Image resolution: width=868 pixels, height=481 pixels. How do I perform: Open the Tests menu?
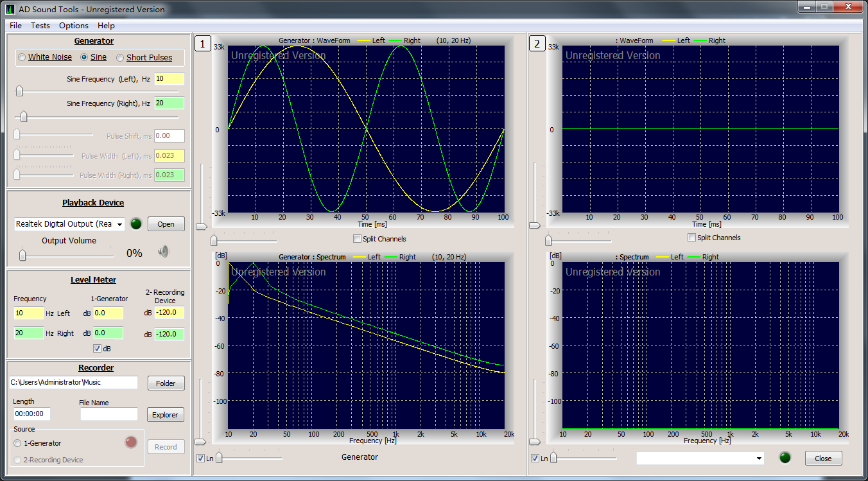click(x=40, y=26)
